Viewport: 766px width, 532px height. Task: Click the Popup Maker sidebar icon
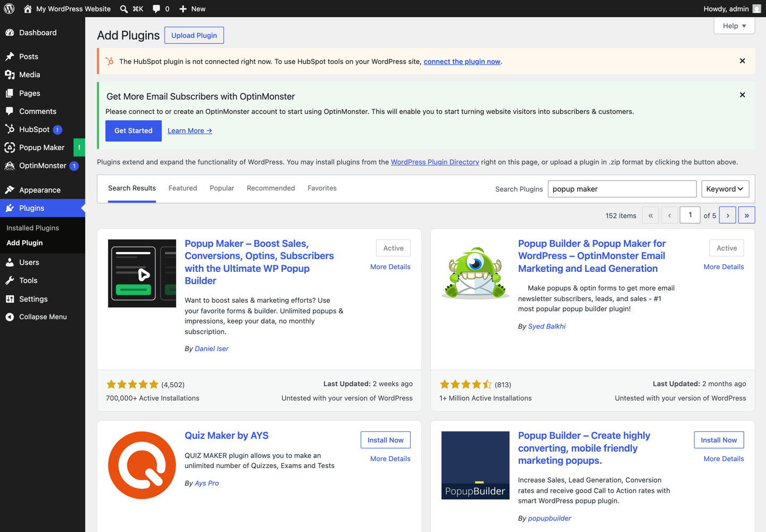point(10,147)
